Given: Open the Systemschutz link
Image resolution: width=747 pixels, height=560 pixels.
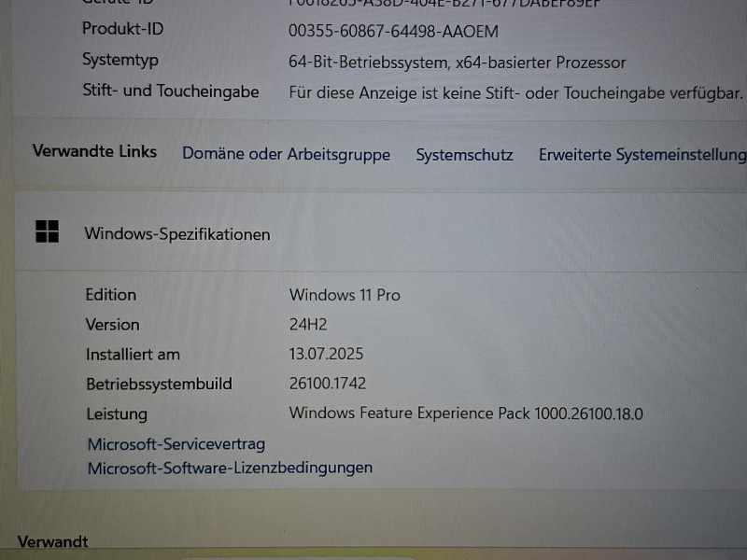Looking at the screenshot, I should 464,155.
